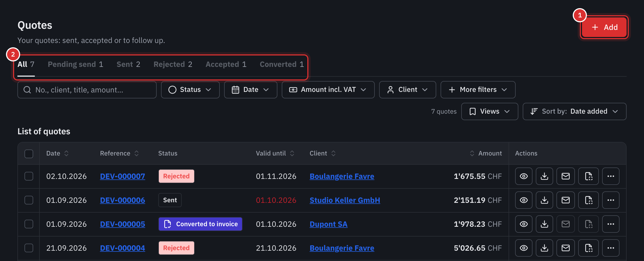Convert quote DEV-000007 to invoice icon
644x261 pixels.
coord(589,176)
